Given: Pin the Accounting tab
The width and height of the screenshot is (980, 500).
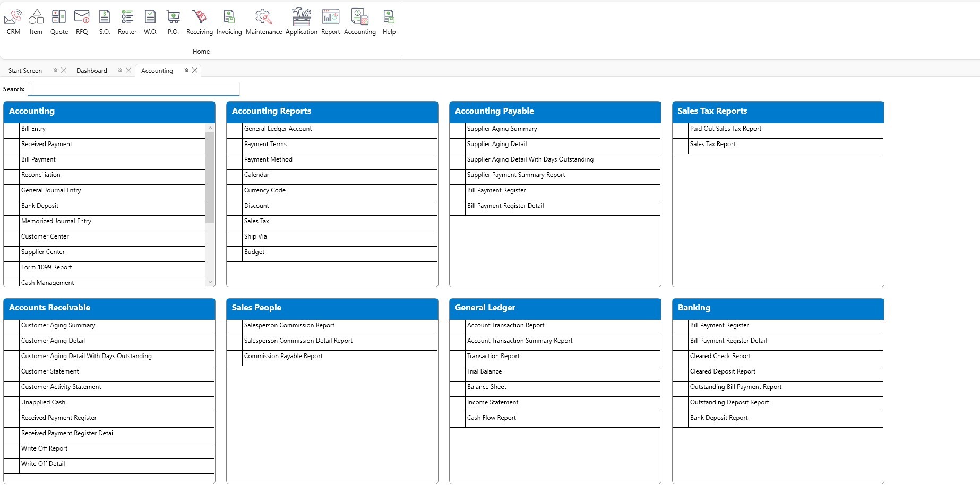Looking at the screenshot, I should tap(186, 70).
